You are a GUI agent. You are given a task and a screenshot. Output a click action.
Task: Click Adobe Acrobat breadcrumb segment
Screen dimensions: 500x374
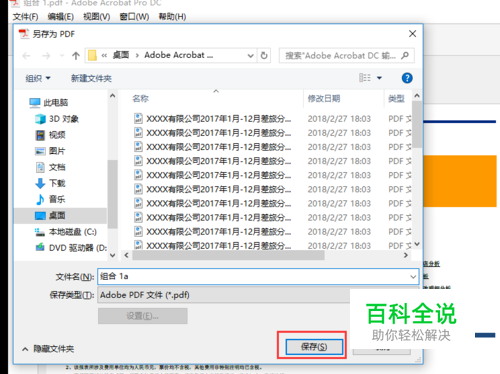point(178,55)
